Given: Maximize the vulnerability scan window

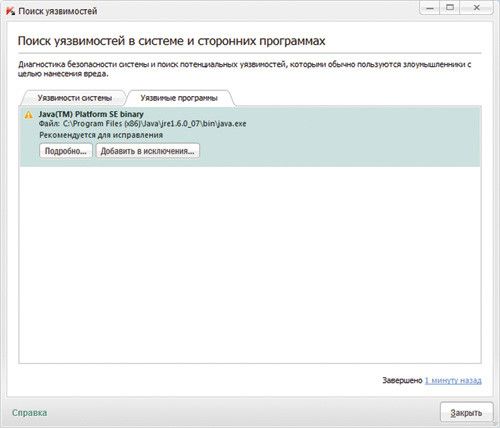Looking at the screenshot, I should point(450,8).
